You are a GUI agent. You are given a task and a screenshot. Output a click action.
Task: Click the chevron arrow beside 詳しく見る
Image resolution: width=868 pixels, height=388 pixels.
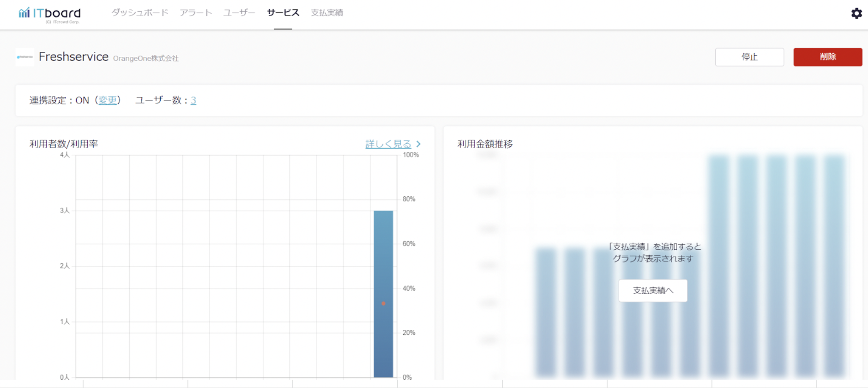pos(418,144)
